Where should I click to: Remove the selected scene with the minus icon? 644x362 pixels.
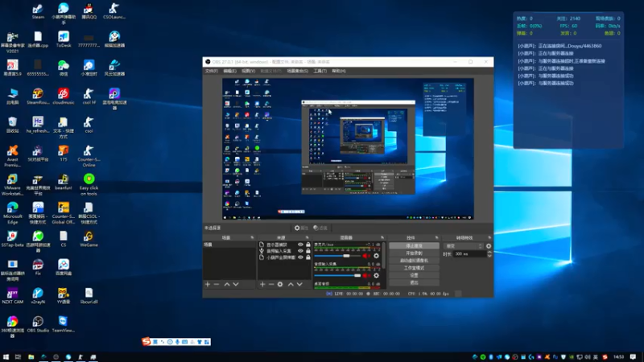click(x=217, y=284)
